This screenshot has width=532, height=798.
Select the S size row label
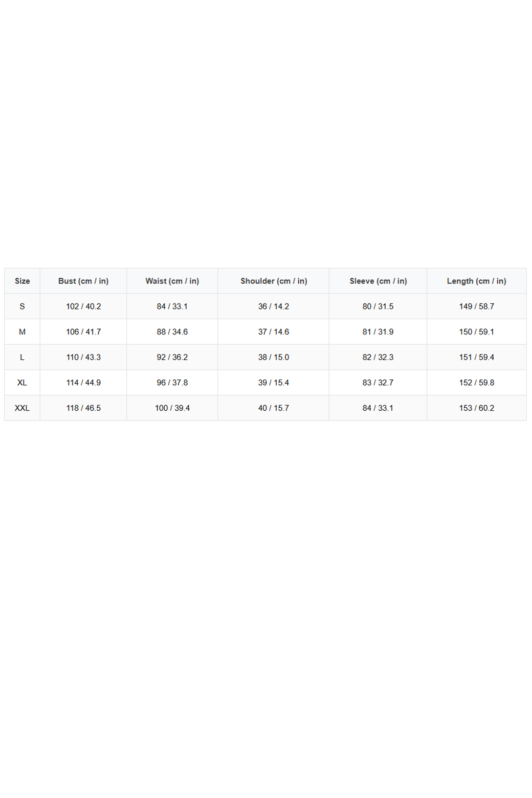click(22, 307)
